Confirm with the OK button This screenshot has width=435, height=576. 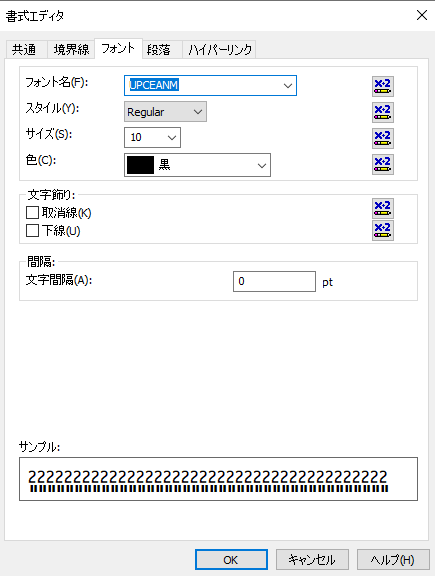pyautogui.click(x=231, y=559)
